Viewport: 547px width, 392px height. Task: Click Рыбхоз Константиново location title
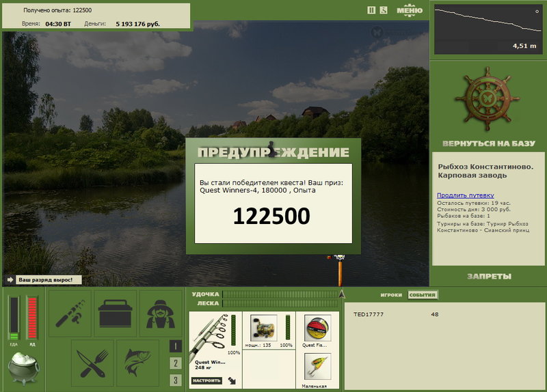click(x=485, y=171)
